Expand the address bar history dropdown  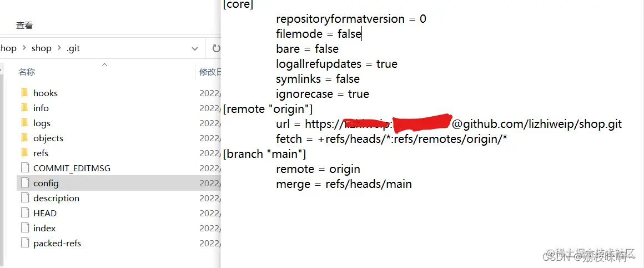pyautogui.click(x=195, y=48)
